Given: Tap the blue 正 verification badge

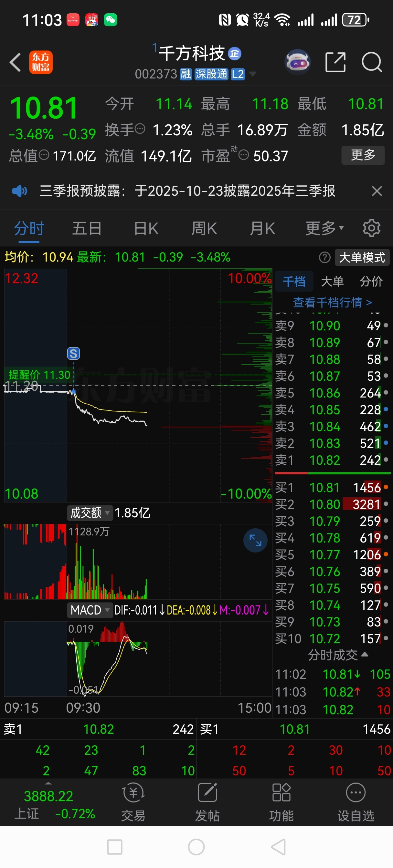Looking at the screenshot, I should click(234, 54).
